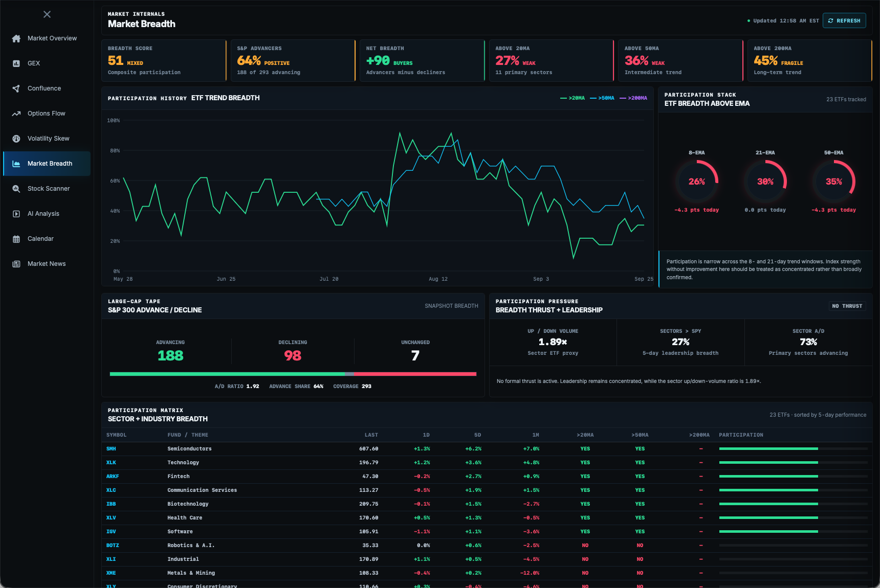Toggle the >200MA legend series
Viewport: 880px width, 588px height.
[633, 98]
